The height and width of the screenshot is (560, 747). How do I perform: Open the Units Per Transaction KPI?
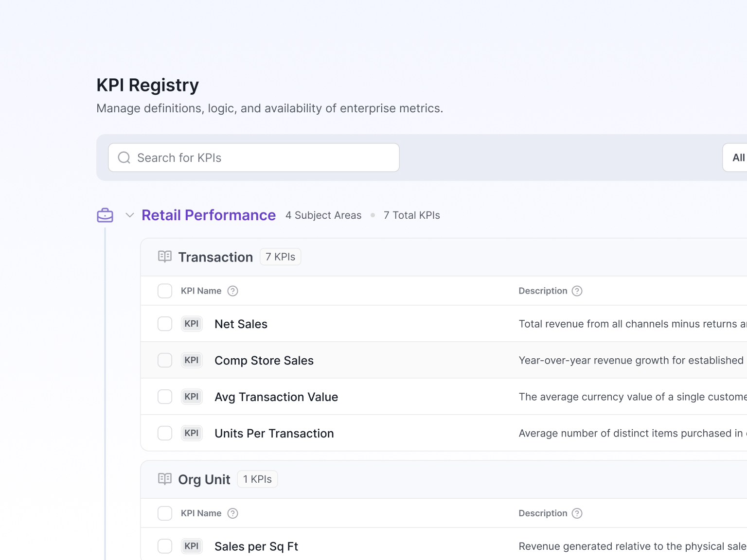point(274,434)
